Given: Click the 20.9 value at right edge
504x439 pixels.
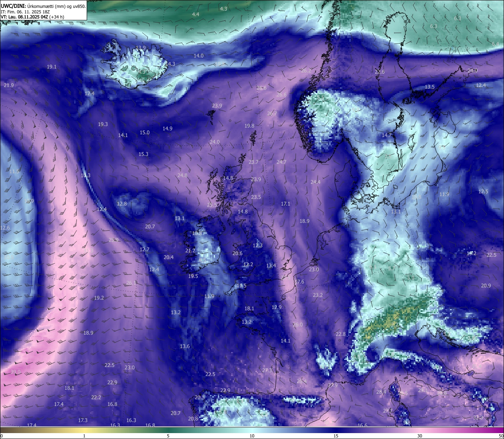Looking at the screenshot, I should click(486, 286).
